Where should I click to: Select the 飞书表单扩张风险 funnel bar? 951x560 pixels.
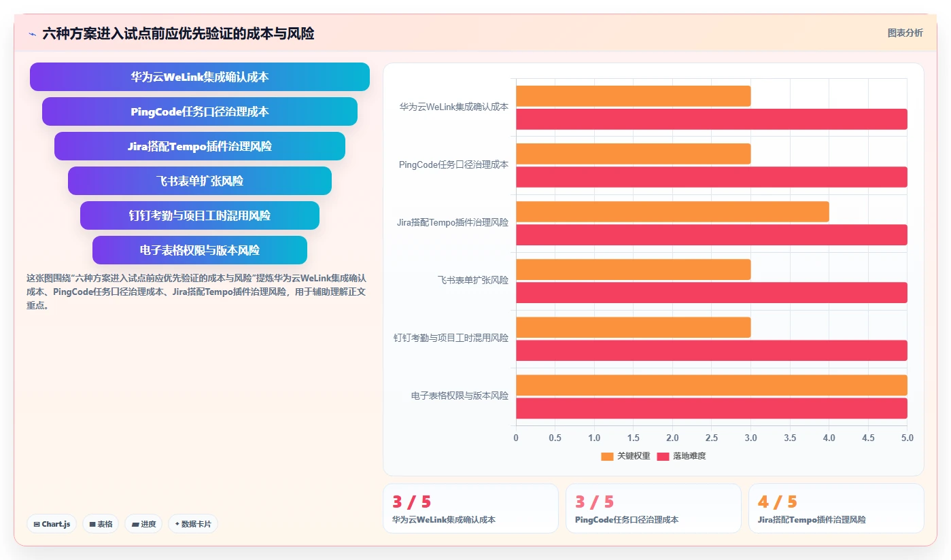[200, 181]
